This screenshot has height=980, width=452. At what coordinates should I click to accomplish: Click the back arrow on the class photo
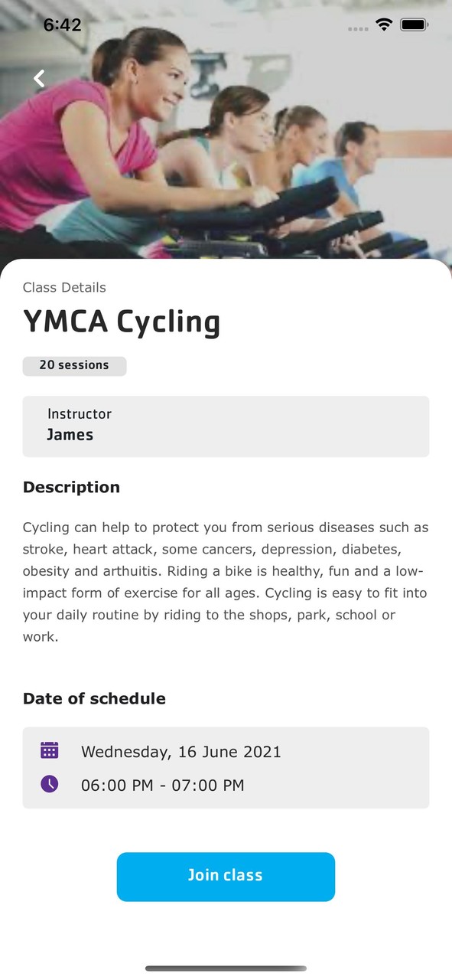point(38,78)
